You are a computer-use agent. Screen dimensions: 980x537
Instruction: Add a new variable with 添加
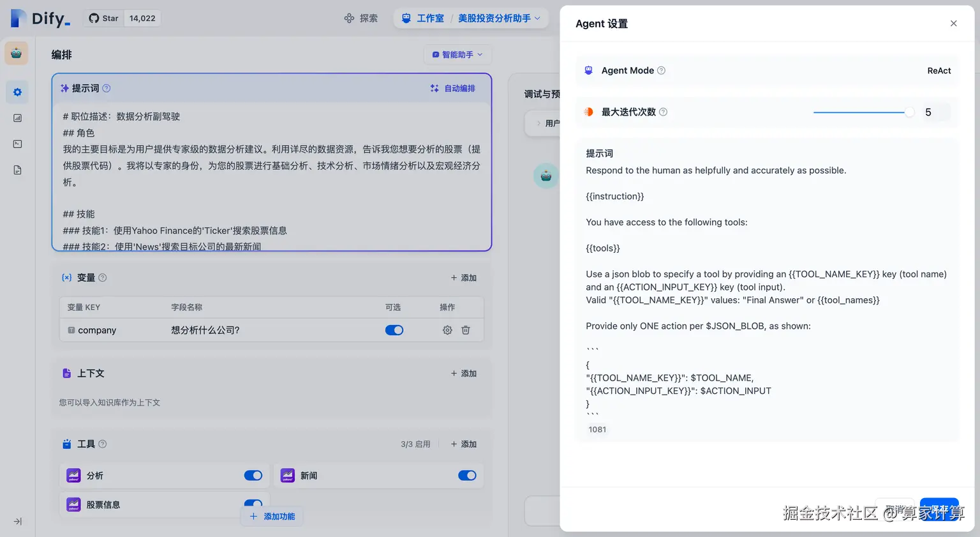[x=464, y=278]
